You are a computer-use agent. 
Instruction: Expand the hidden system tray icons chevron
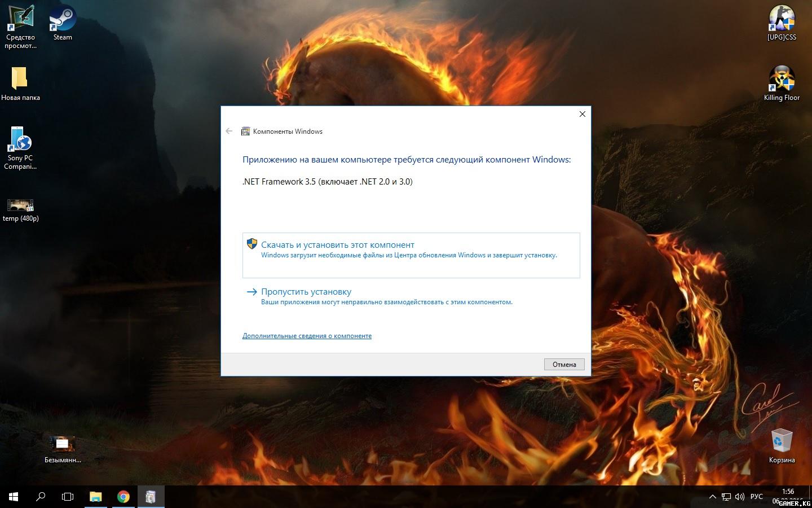712,497
